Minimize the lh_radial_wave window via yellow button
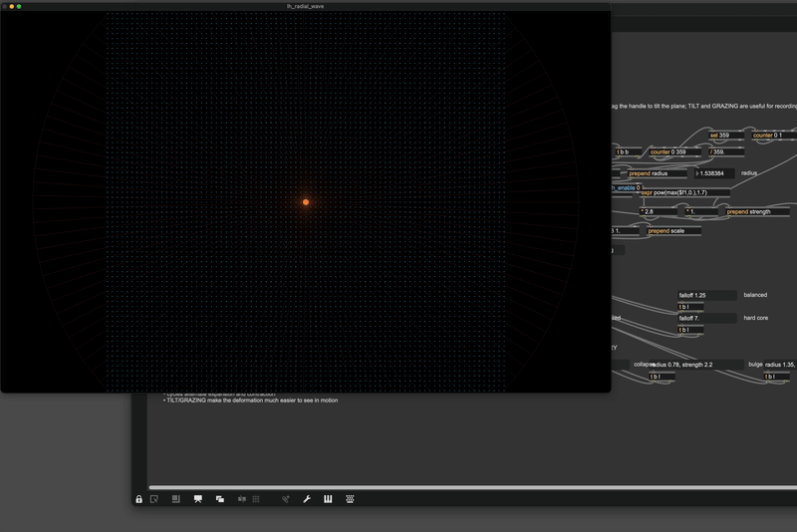This screenshot has width=797, height=532. [12, 7]
